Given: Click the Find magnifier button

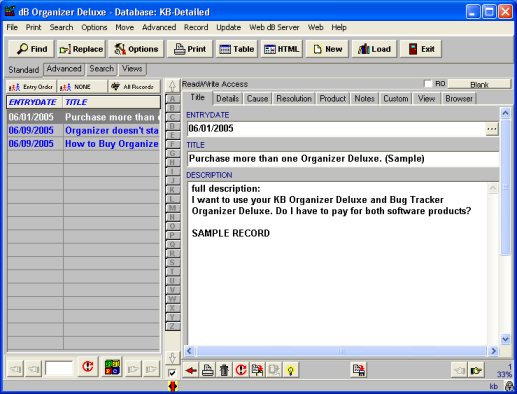Looking at the screenshot, I should pos(32,49).
